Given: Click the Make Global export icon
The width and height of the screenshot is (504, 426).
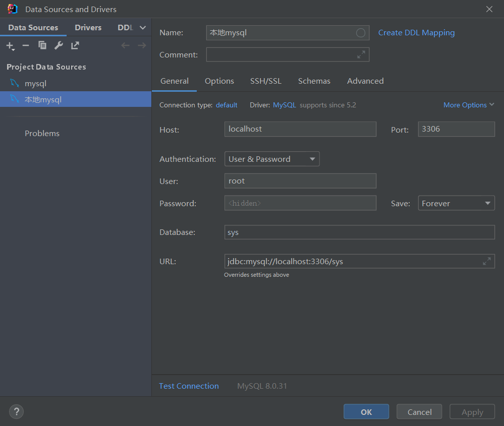Looking at the screenshot, I should coord(75,46).
